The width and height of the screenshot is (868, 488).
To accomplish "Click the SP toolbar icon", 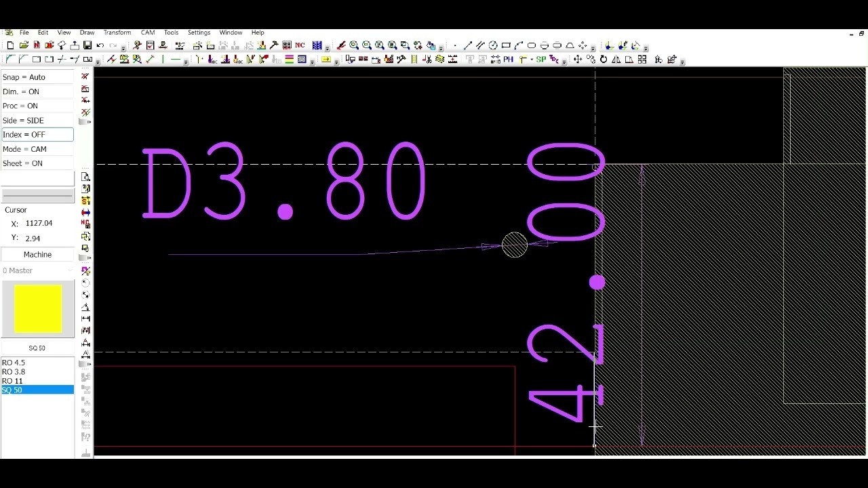I will (540, 60).
